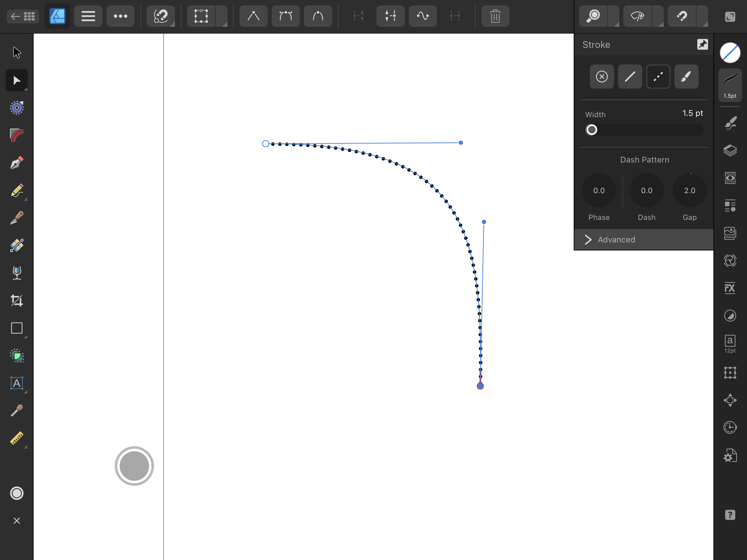This screenshot has width=747, height=560.
Task: Set stroke style to None
Action: point(602,77)
